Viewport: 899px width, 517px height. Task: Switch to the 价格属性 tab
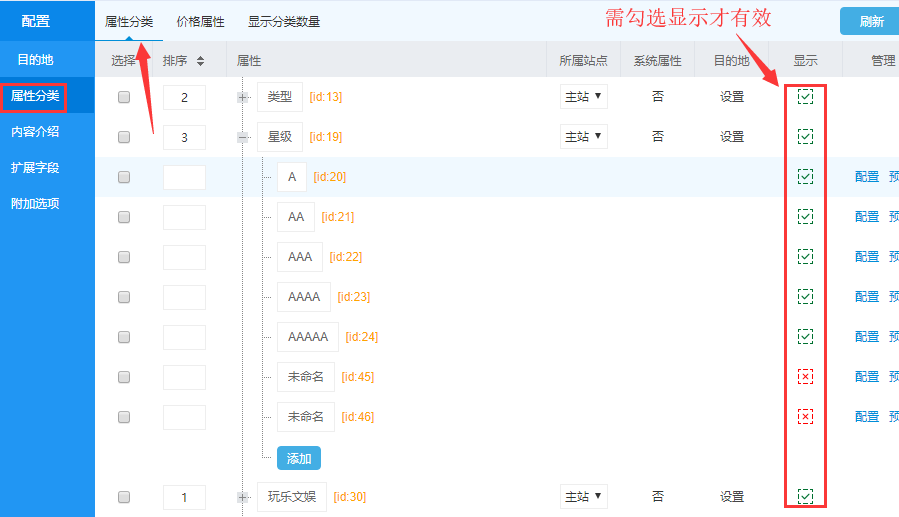(200, 21)
